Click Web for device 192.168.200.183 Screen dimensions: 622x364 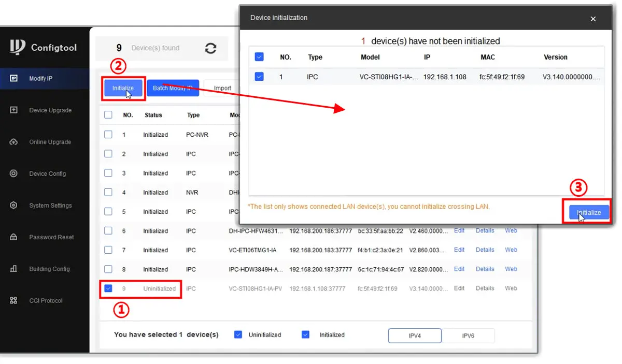511,250
